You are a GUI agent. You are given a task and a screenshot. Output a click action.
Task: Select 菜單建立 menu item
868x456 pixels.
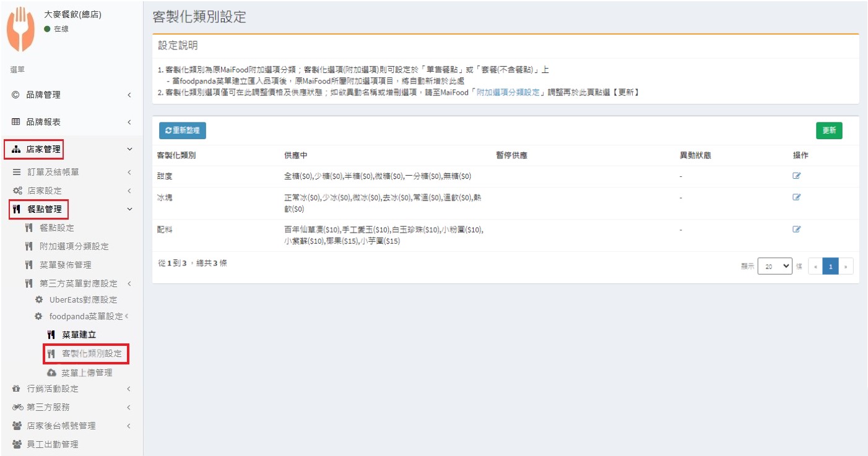79,335
